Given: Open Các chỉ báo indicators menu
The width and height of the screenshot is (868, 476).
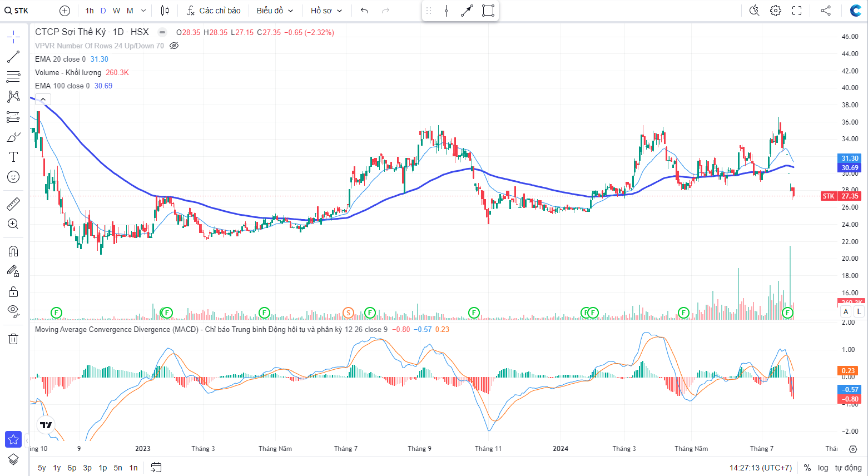Looking at the screenshot, I should [214, 11].
